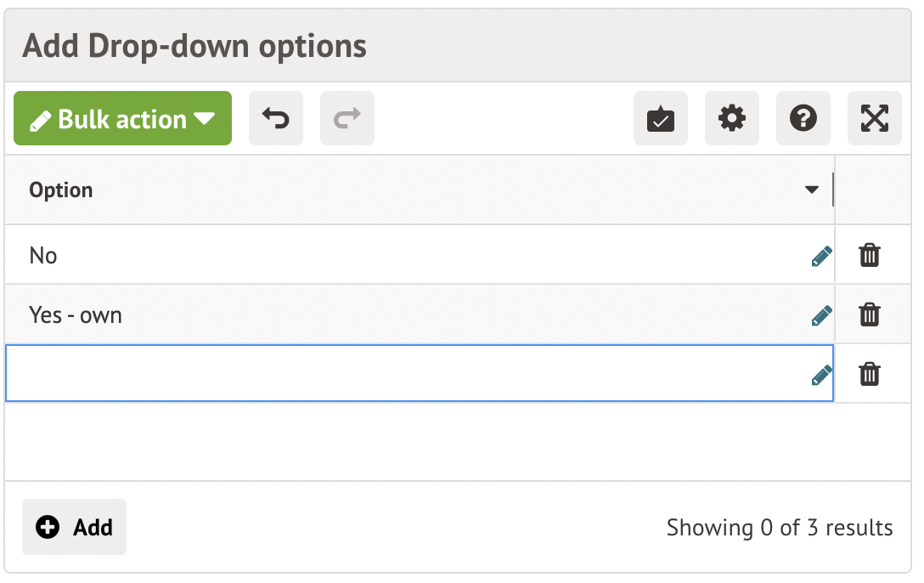
Task: Toggle fullscreen with the expand arrows icon
Action: pyautogui.click(x=875, y=119)
